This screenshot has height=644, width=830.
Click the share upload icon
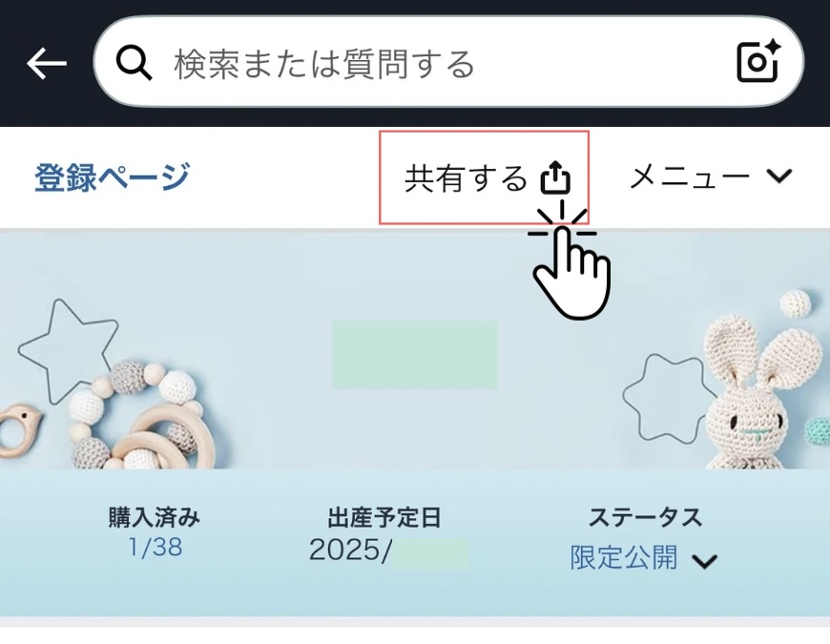[555, 177]
